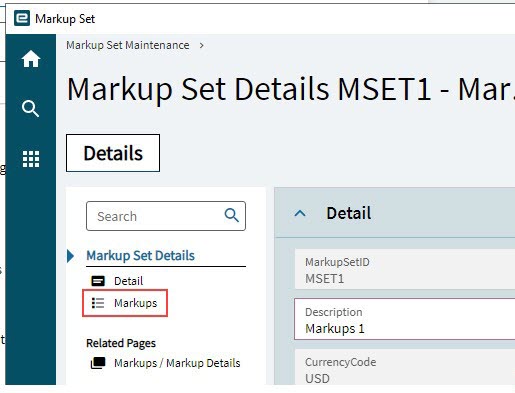
Task: Click magnifier icon inside Search box
Action: 232,216
